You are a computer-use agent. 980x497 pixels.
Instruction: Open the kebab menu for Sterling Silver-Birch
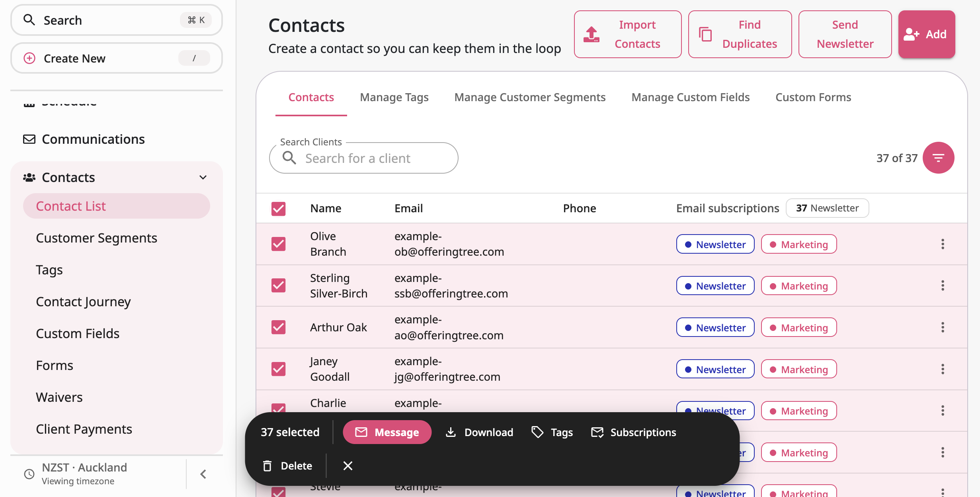coord(943,286)
